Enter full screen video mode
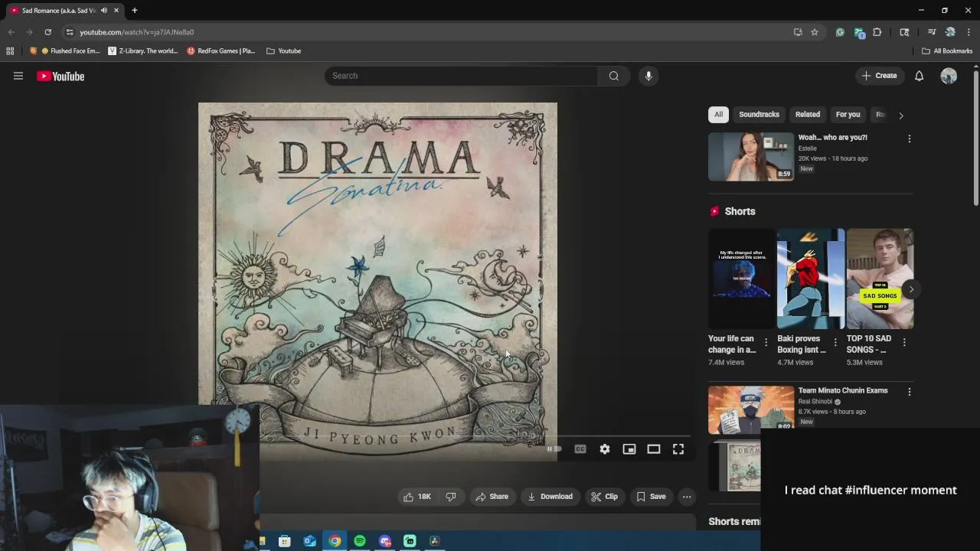 (x=678, y=449)
